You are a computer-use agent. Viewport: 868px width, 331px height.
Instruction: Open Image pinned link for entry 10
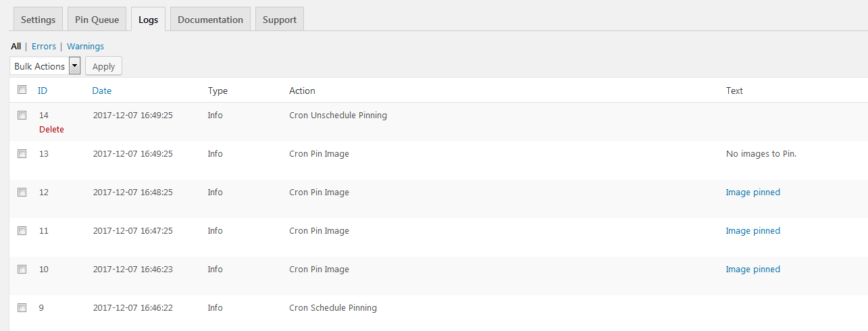coord(752,270)
